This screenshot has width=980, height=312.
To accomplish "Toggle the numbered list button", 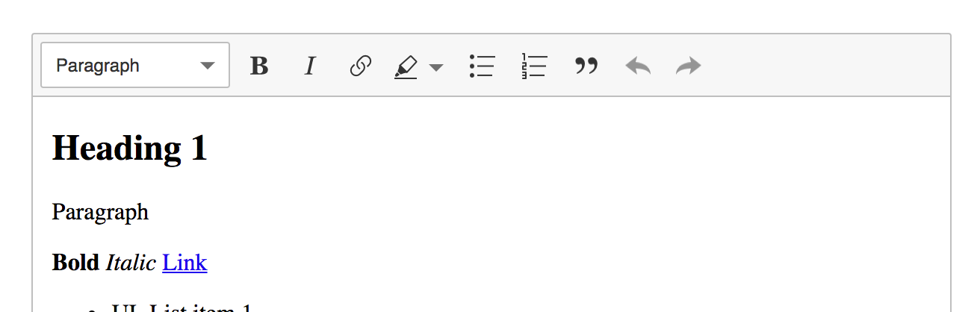I will coord(534,66).
